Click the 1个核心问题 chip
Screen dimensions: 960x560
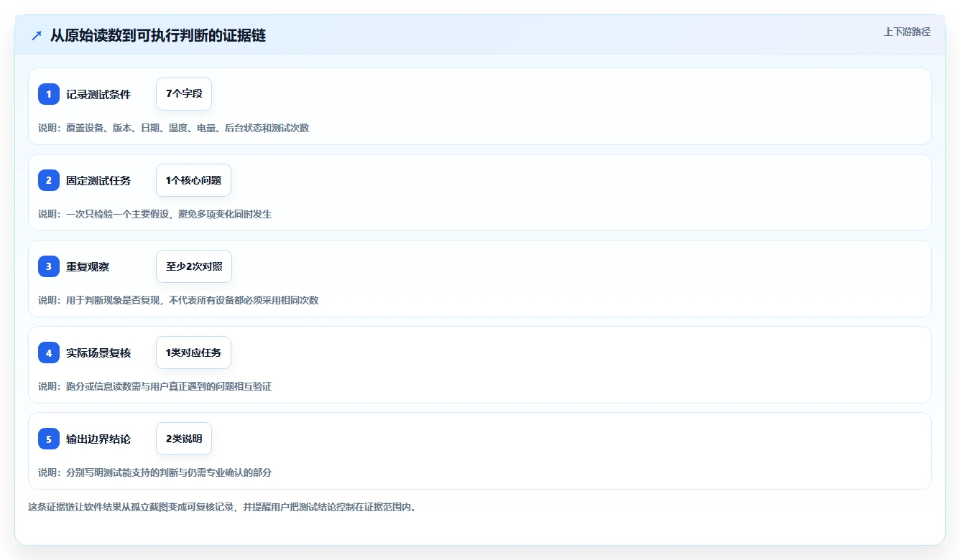click(193, 180)
